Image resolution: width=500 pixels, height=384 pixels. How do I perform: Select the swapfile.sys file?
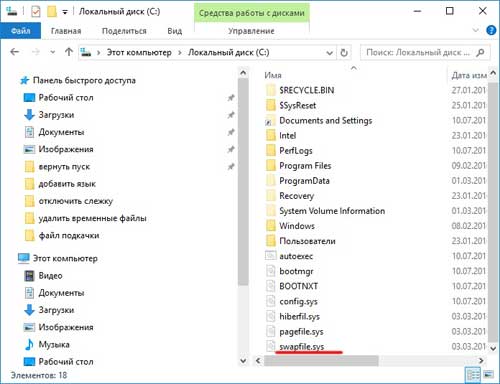pyautogui.click(x=301, y=346)
